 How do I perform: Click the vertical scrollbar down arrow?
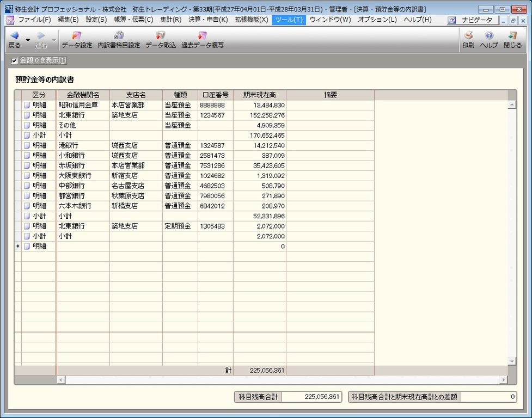[511, 360]
